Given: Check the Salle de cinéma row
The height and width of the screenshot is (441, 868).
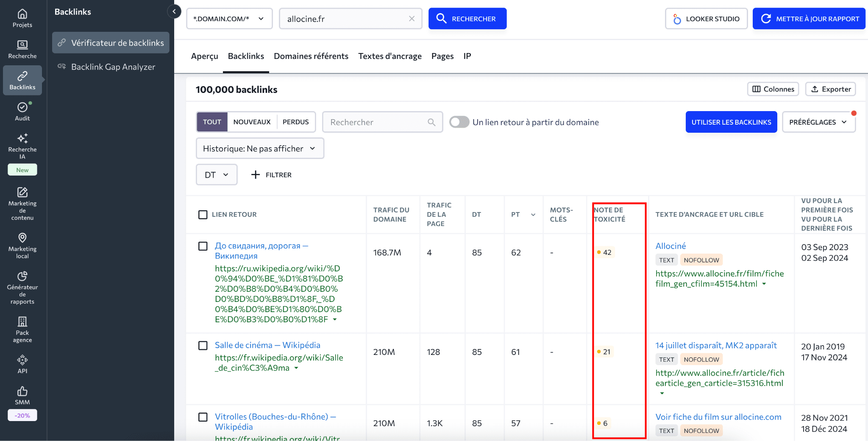Looking at the screenshot, I should pos(203,346).
